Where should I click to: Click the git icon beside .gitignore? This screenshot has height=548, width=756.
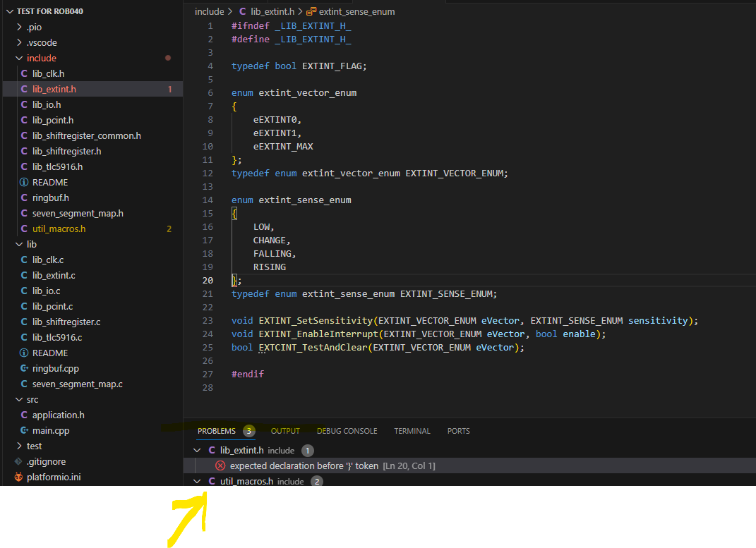coord(18,461)
